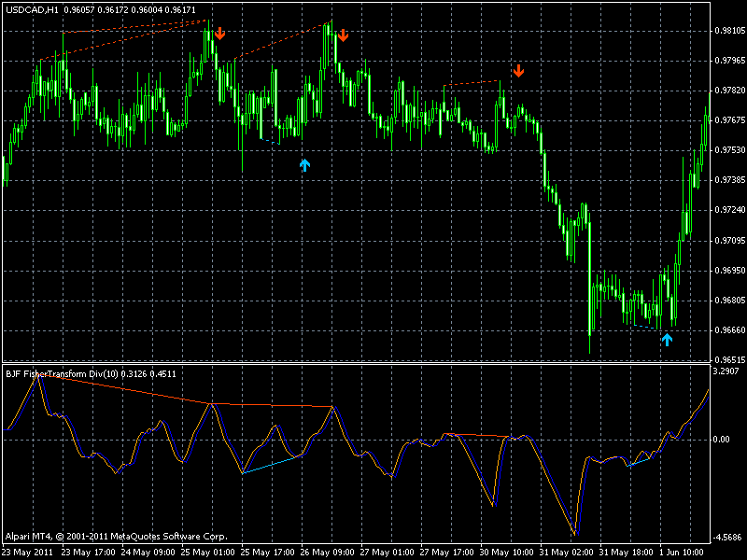This screenshot has height=560, width=747.
Task: Click the 23 May 2011 date label
Action: tap(30, 553)
